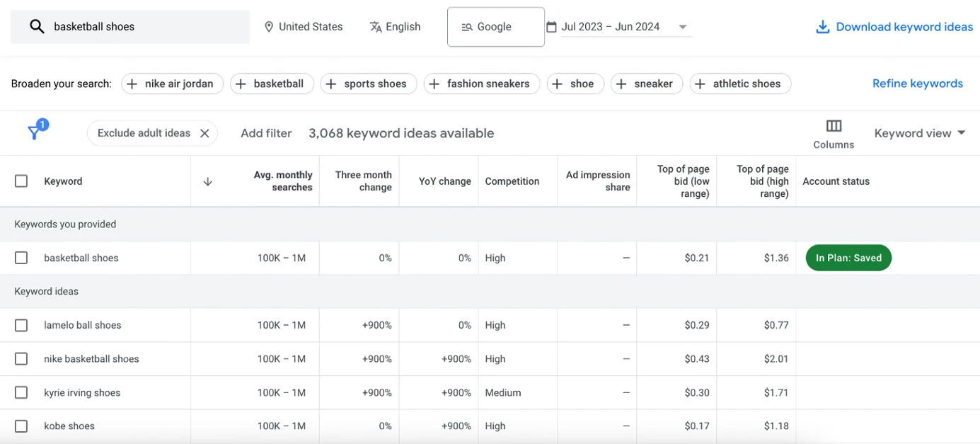Click plus icon on athletic shoes chip

(700, 84)
